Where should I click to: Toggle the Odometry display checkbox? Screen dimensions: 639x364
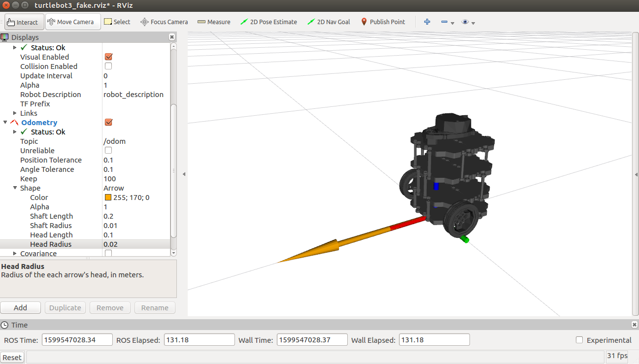pyautogui.click(x=108, y=123)
